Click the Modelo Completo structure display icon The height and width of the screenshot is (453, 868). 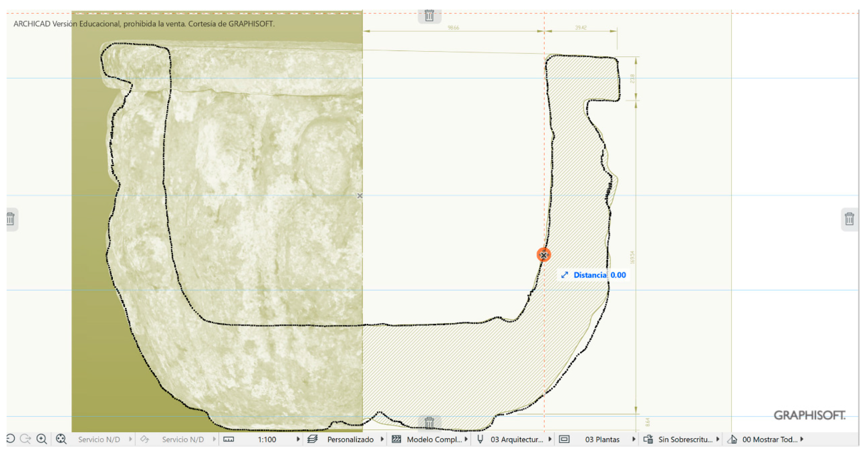click(396, 439)
